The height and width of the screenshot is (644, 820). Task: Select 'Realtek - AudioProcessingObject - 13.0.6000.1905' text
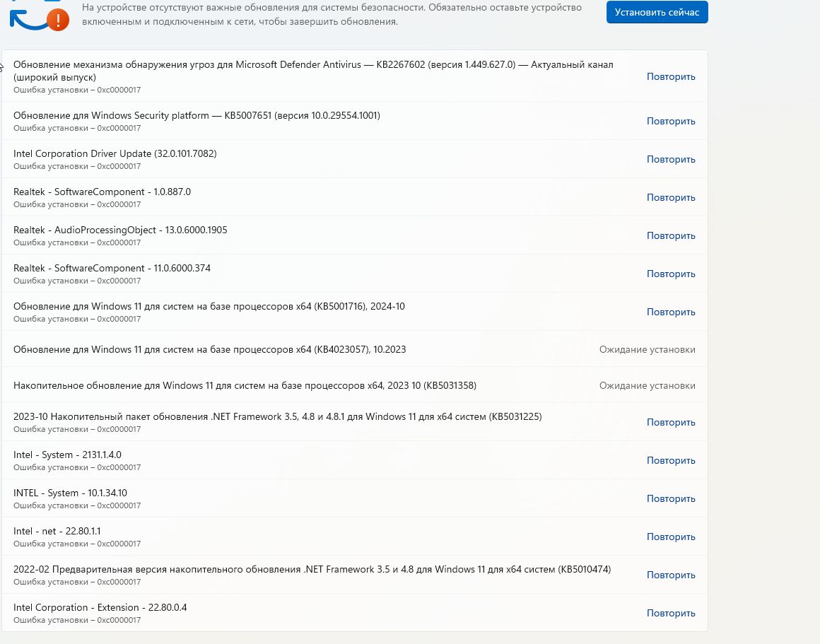point(120,230)
